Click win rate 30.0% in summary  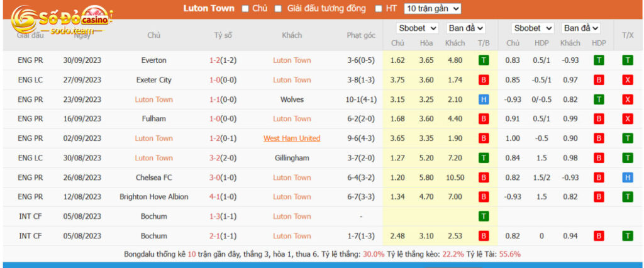[x=374, y=254]
